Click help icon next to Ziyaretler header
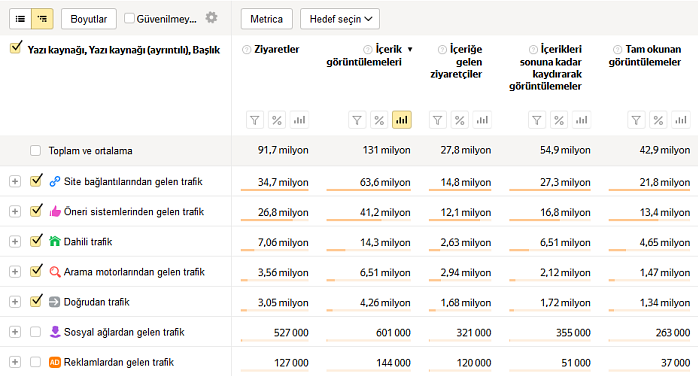This screenshot has height=376, width=698. (x=246, y=50)
